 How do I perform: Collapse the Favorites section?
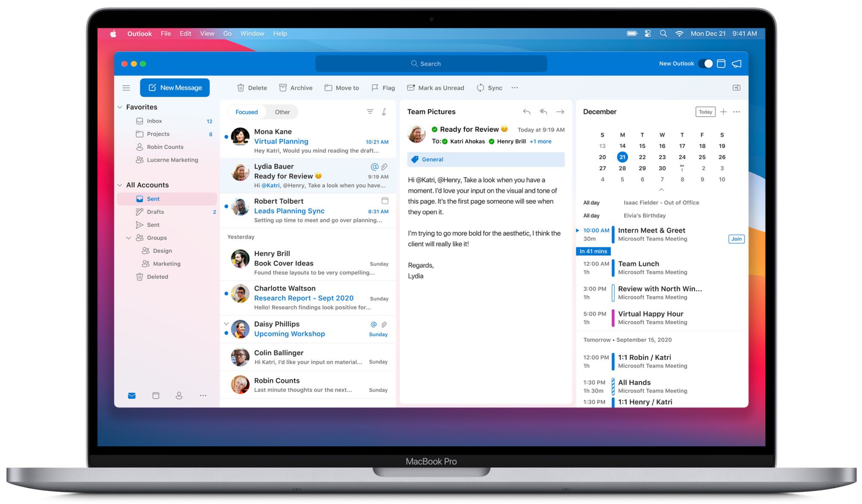pyautogui.click(x=120, y=106)
